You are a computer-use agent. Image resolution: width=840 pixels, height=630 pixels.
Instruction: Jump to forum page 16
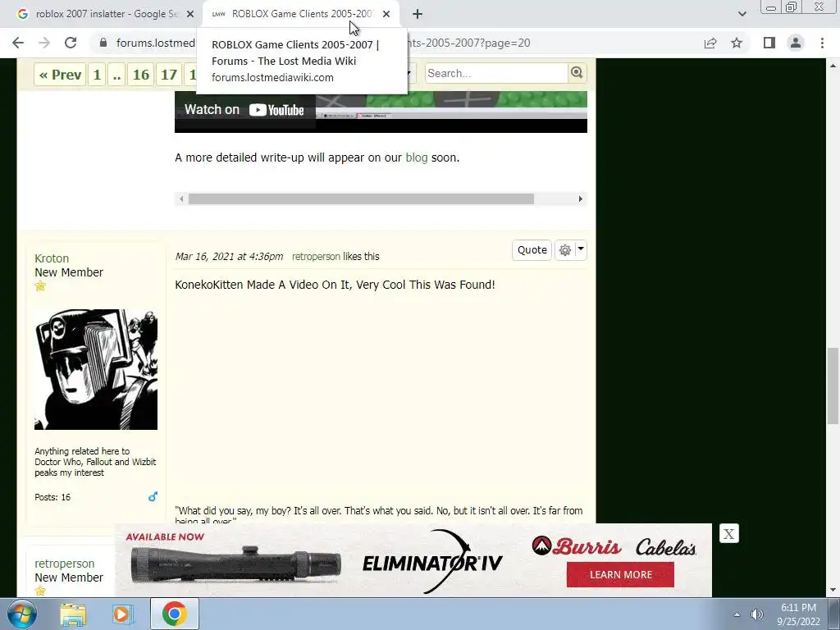(141, 75)
